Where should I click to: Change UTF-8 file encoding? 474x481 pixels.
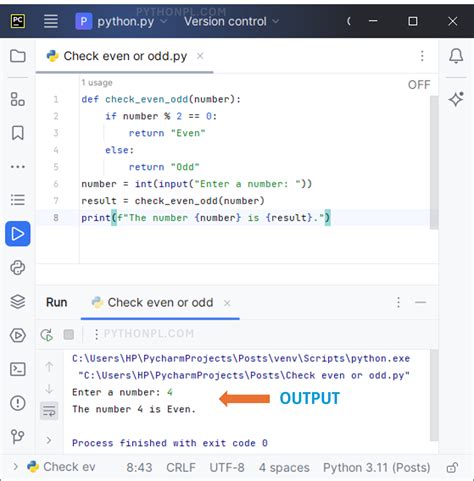point(227,467)
